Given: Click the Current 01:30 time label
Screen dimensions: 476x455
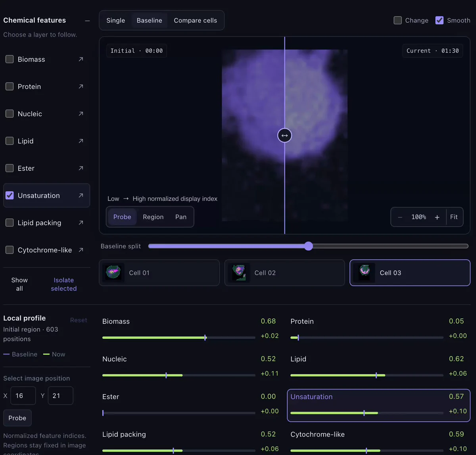Looking at the screenshot, I should point(432,51).
